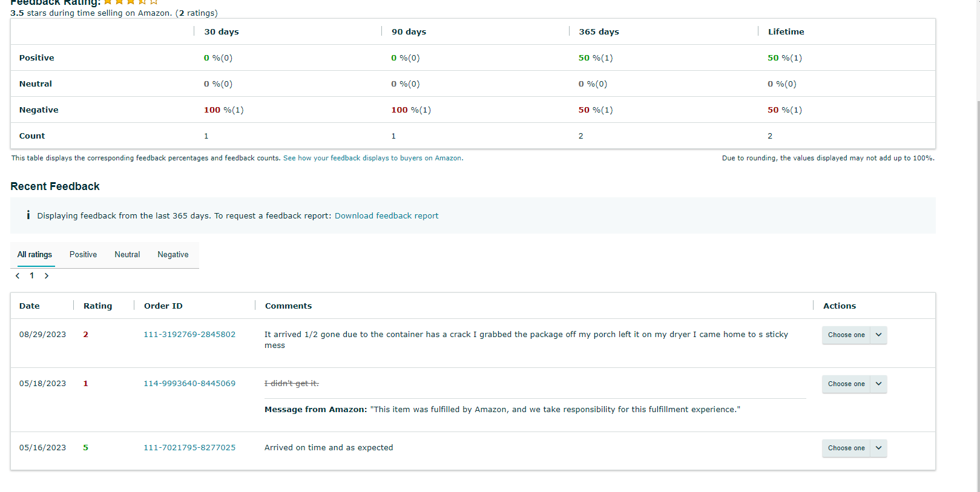
Task: Open dropdown arrow for 05/18/2023 feedback action
Action: [878, 384]
